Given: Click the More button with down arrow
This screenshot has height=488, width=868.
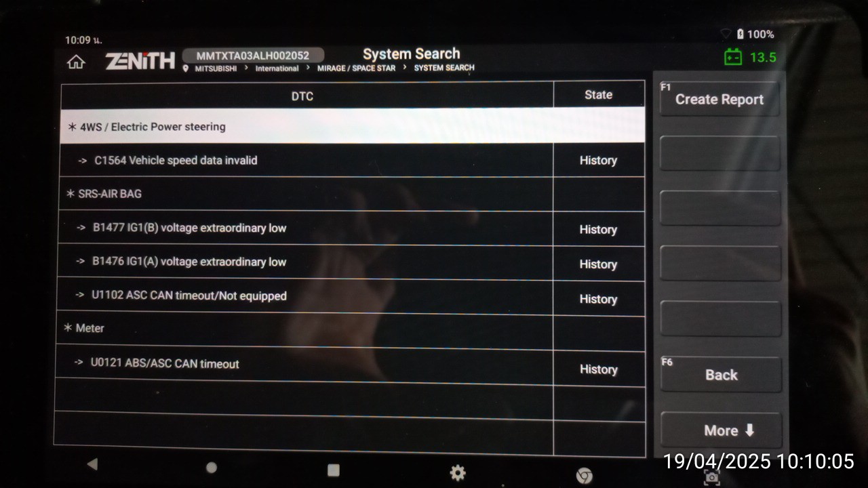Looking at the screenshot, I should tap(722, 430).
